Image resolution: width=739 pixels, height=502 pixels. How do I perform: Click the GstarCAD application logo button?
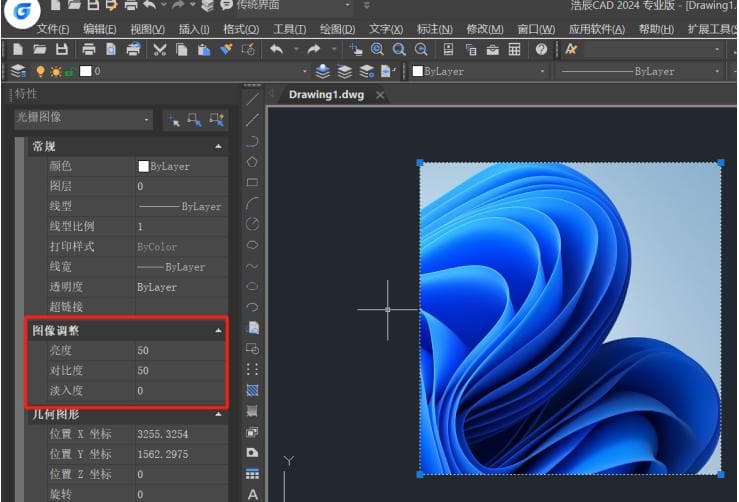click(x=22, y=11)
